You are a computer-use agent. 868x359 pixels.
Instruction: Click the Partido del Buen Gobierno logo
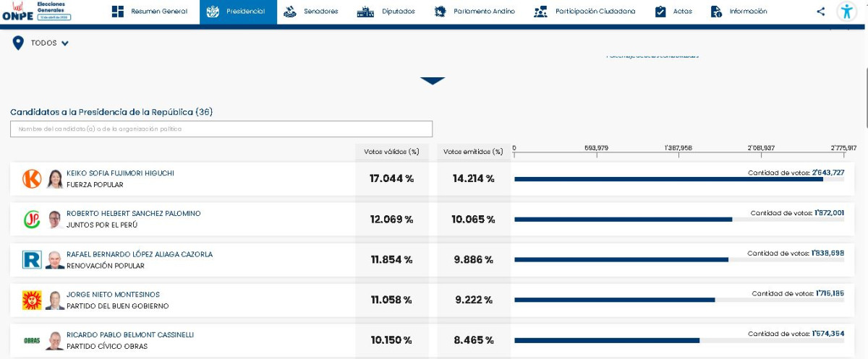click(x=32, y=300)
